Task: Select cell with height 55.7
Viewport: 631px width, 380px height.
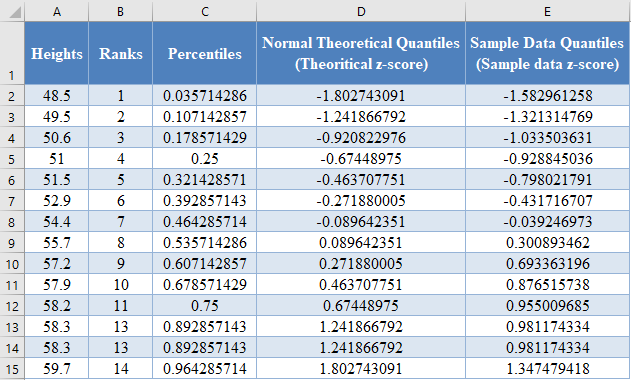Action: pos(57,243)
